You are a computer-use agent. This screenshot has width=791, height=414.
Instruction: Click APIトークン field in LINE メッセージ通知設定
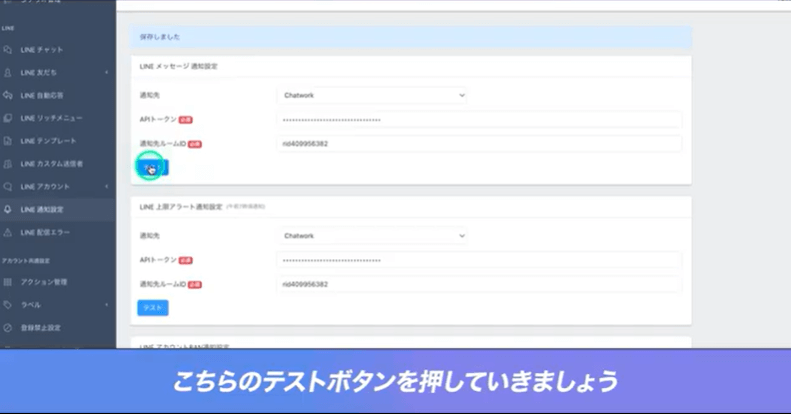479,120
